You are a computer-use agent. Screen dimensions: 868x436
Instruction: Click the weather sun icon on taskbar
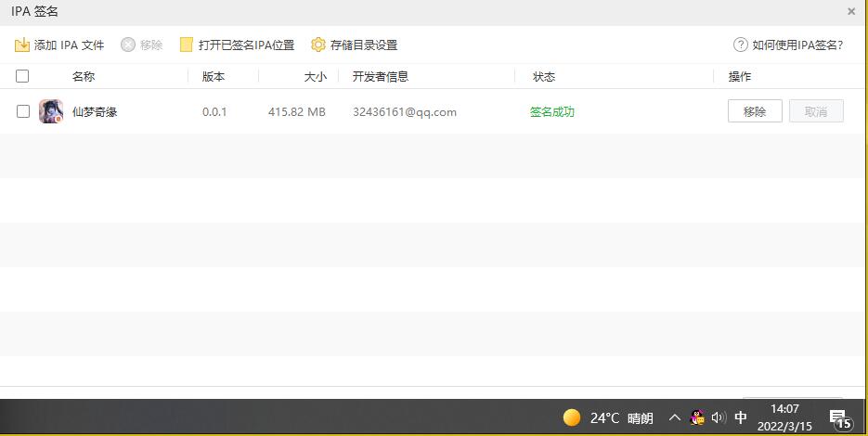click(572, 417)
